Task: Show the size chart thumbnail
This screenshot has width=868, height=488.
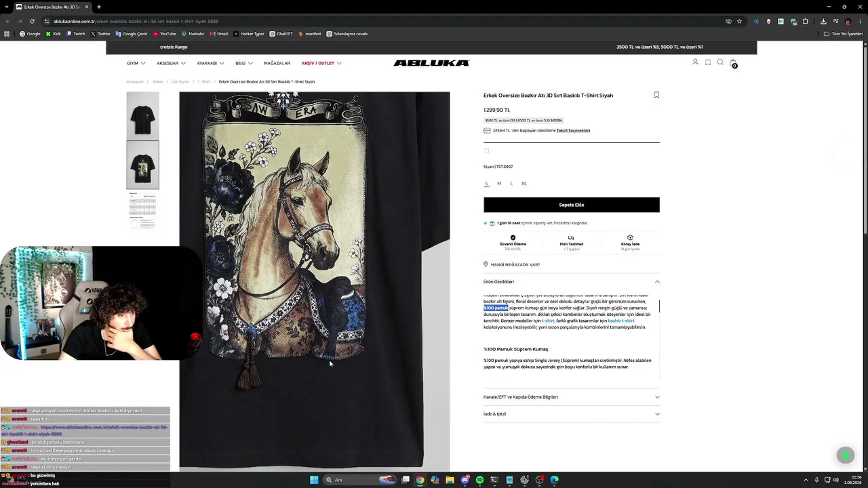Action: 142,211
